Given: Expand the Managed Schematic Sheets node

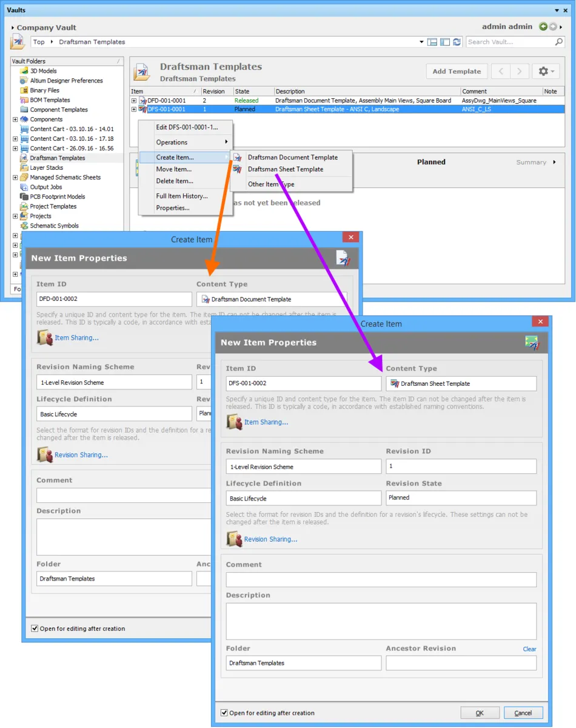Looking at the screenshot, I should 15,177.
